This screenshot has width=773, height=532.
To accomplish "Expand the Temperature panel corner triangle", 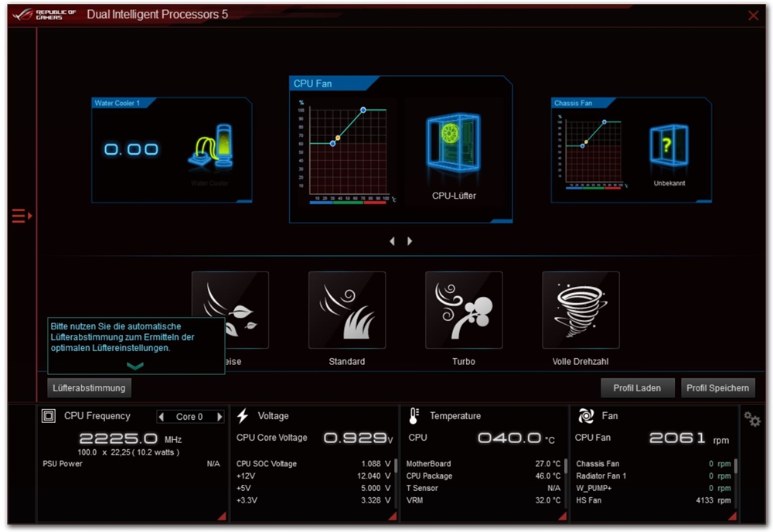I will tap(562, 517).
